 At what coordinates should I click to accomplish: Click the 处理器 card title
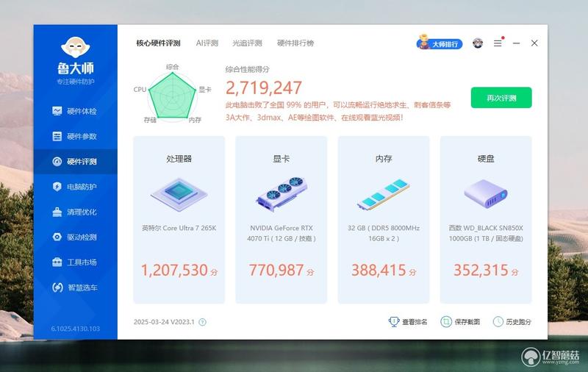pyautogui.click(x=179, y=159)
